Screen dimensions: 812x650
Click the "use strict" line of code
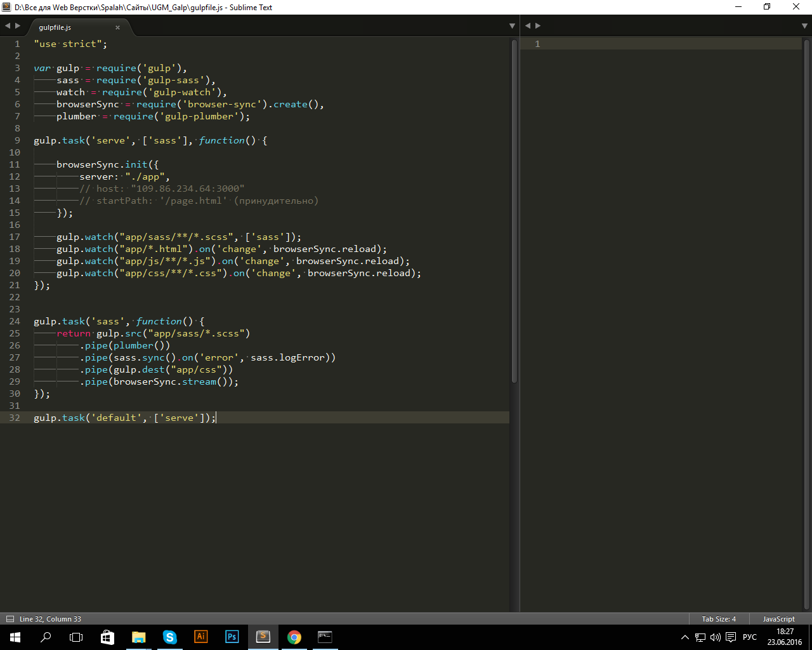click(x=70, y=44)
